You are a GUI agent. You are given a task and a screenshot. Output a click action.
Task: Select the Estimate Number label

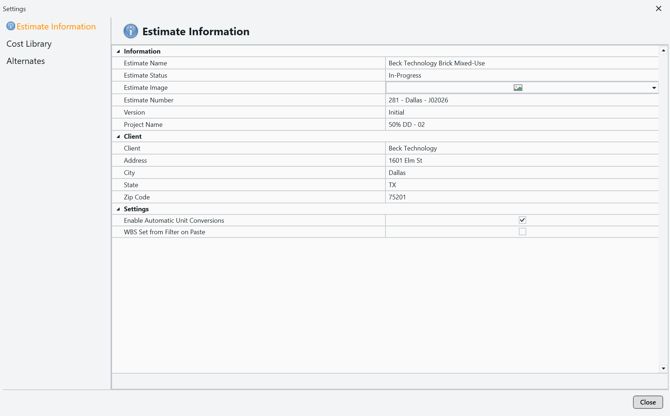pos(148,100)
